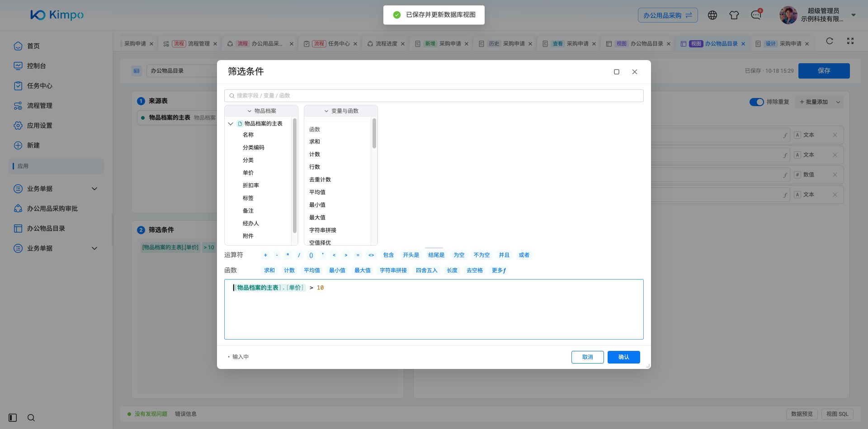Image resolution: width=868 pixels, height=429 pixels.
Task: Open 办公用品采购审批 in the sidebar
Action: click(x=52, y=209)
